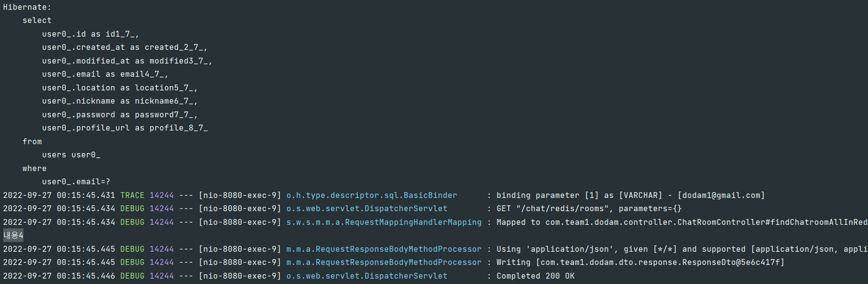Click the 'where' keyword
Screen dimensions: 868x284
pos(35,169)
